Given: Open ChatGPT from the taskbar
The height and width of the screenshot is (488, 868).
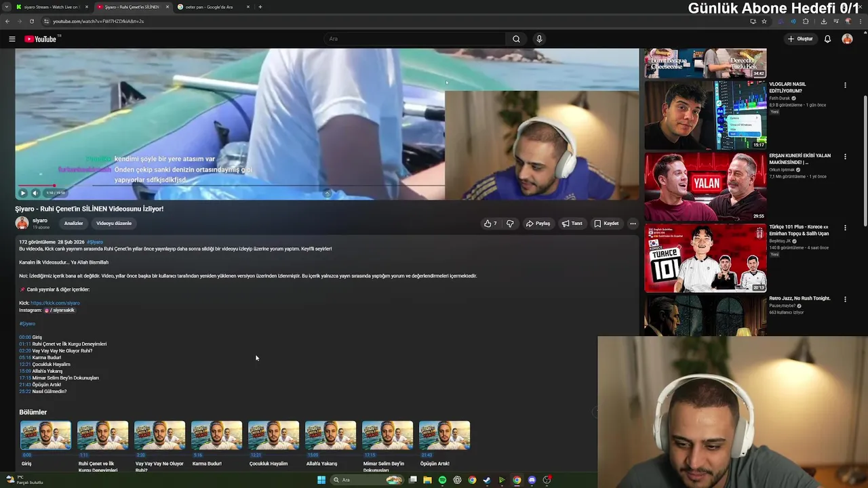Looking at the screenshot, I should click(457, 480).
